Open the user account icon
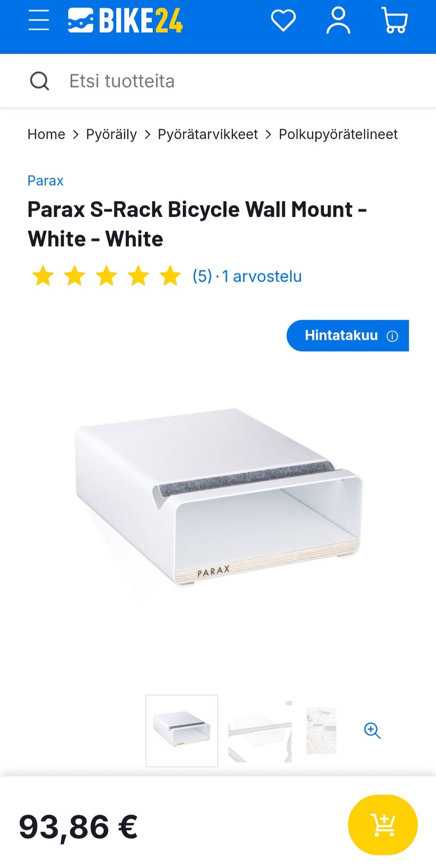 [338, 20]
